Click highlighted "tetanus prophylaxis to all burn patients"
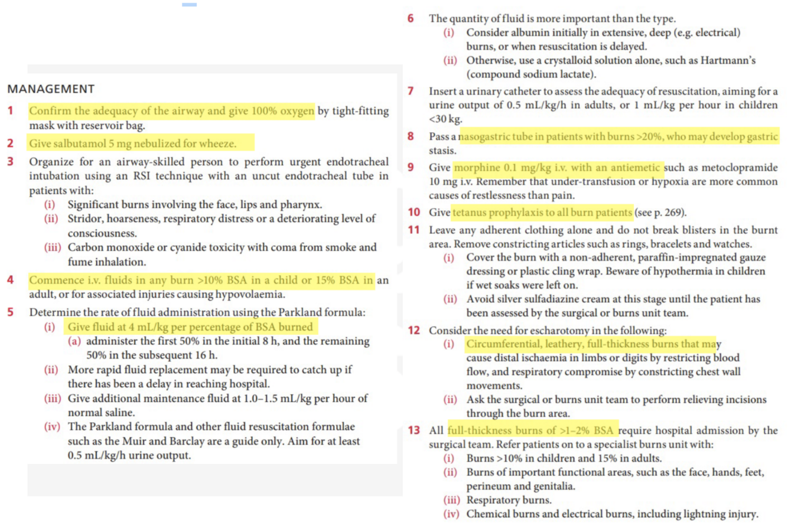Image resolution: width=788 pixels, height=532 pixels. (x=542, y=213)
